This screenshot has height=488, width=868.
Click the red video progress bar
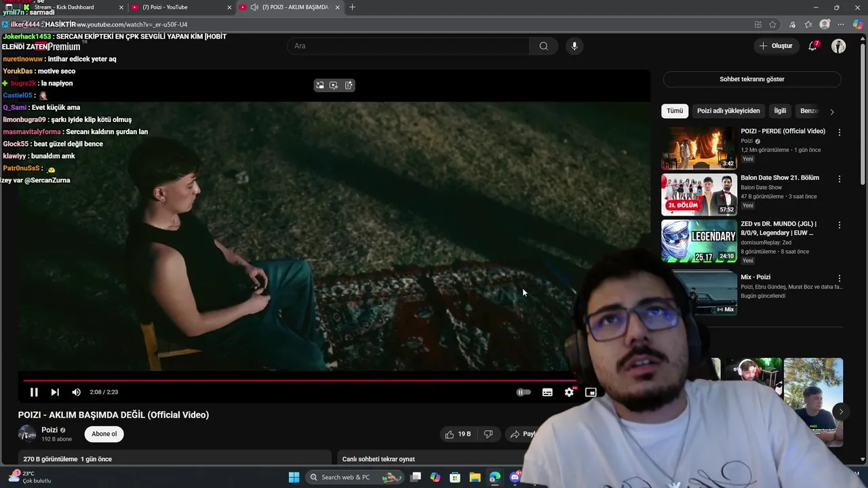click(298, 380)
